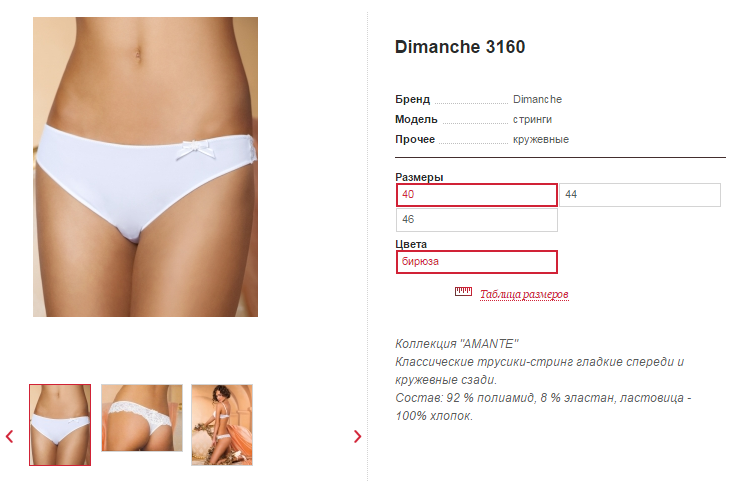Click the стринги model value
This screenshot has height=481, width=749.
(532, 119)
